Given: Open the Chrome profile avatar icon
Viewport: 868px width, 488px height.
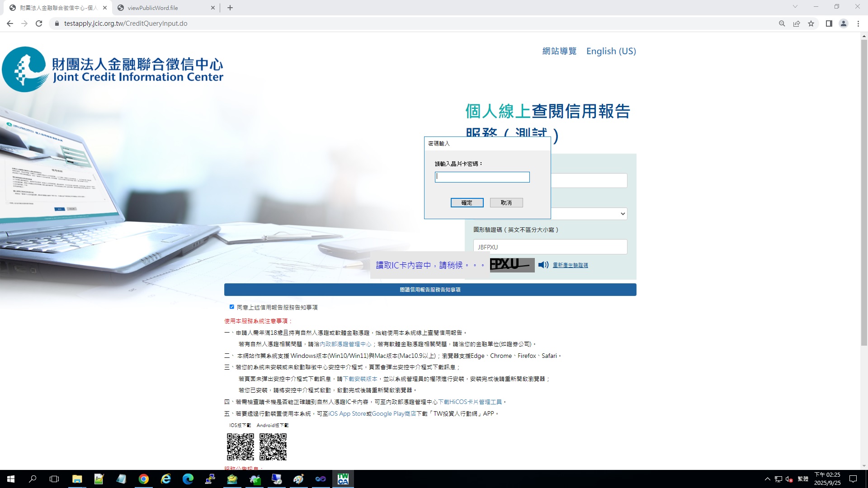Looking at the screenshot, I should [843, 23].
